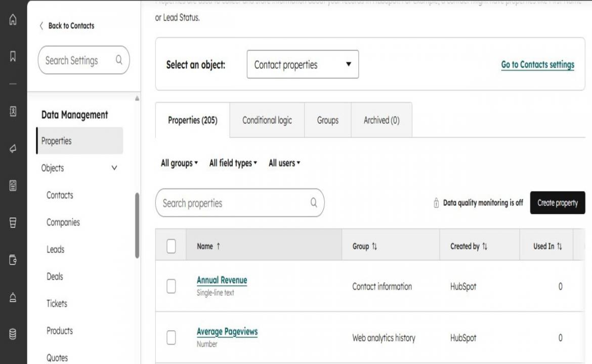Image resolution: width=592 pixels, height=364 pixels.
Task: Click Data quality monitoring is off text
Action: (483, 203)
